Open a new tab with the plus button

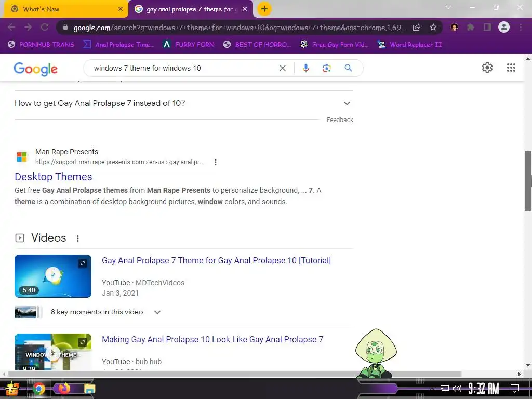(264, 9)
